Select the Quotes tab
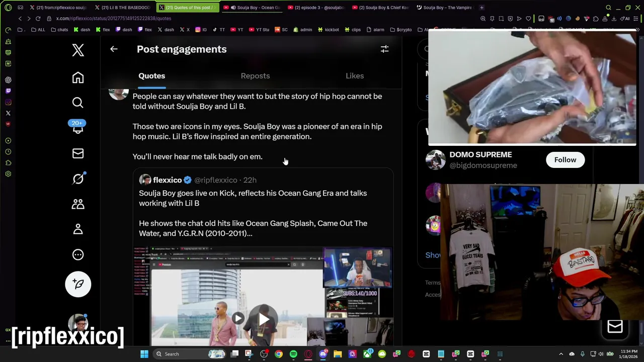Viewport: 644px width, 362px height. tap(151, 76)
